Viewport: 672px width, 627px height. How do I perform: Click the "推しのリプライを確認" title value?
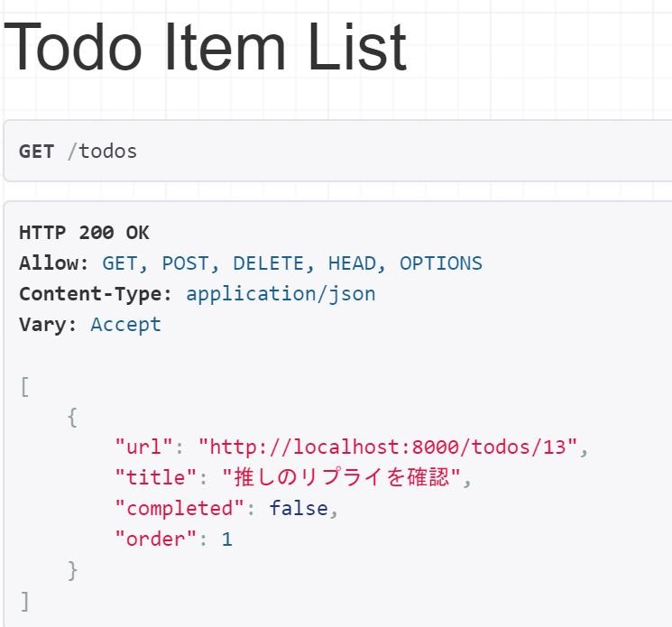341,477
